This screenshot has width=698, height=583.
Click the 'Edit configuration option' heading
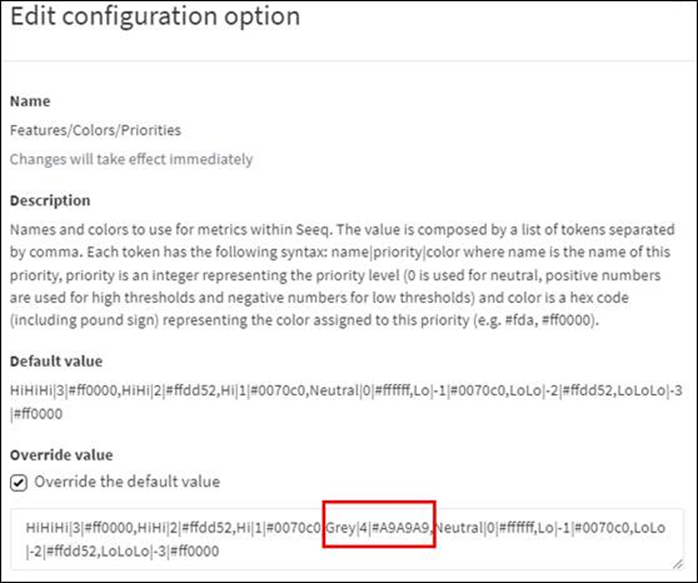click(x=156, y=17)
